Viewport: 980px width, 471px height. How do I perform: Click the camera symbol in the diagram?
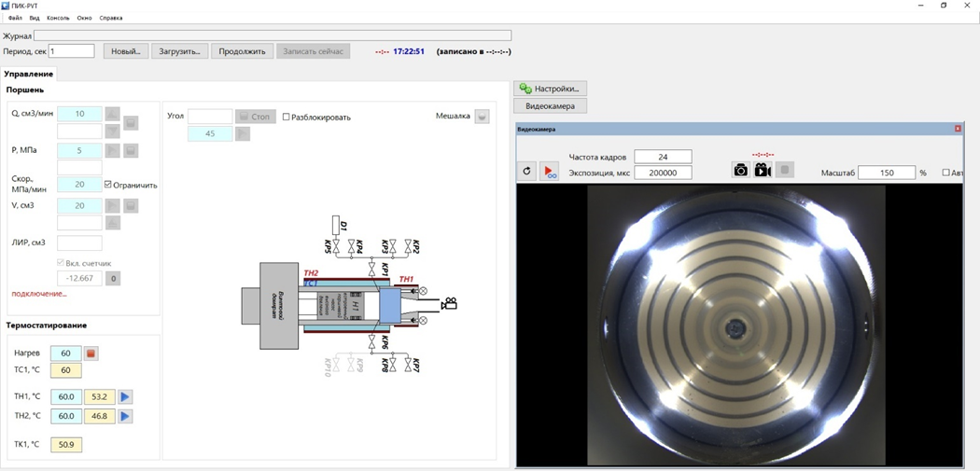(x=449, y=303)
